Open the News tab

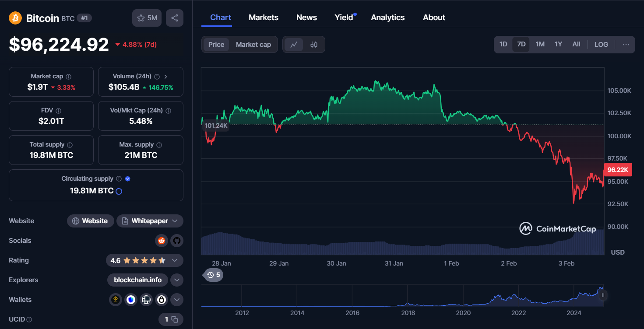pos(306,17)
